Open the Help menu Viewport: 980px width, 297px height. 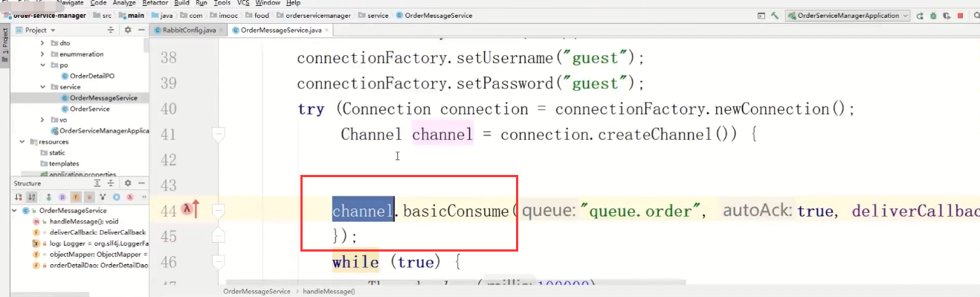coord(293,3)
